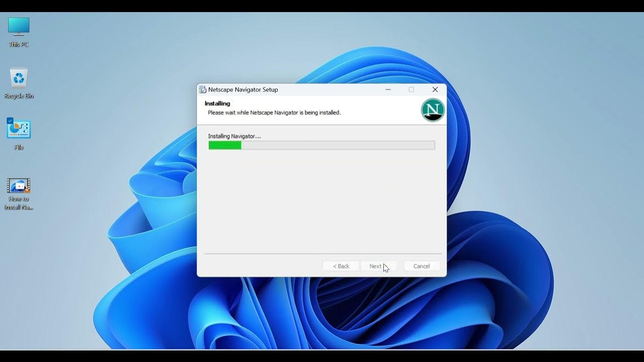
Task: Click the Netscape N logo in installer header
Action: click(433, 110)
